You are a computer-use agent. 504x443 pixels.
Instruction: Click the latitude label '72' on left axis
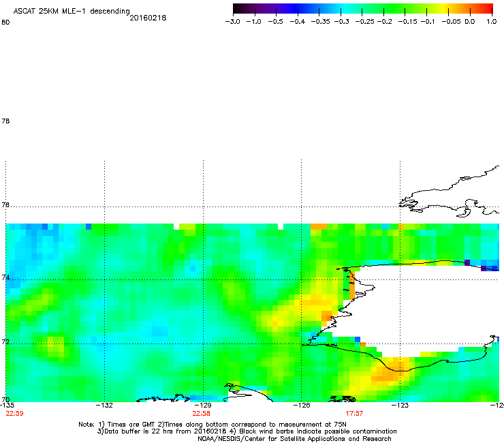tap(5, 341)
